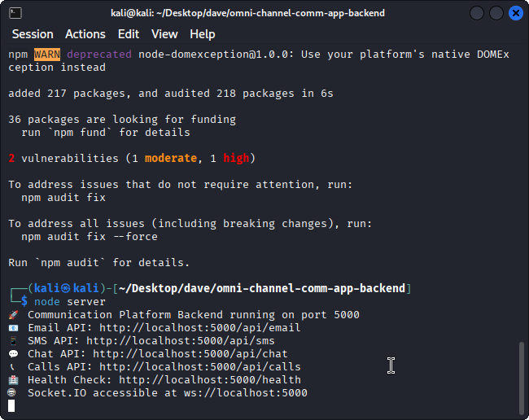529x420 pixels.
Task: Open the View menu
Action: pos(164,34)
